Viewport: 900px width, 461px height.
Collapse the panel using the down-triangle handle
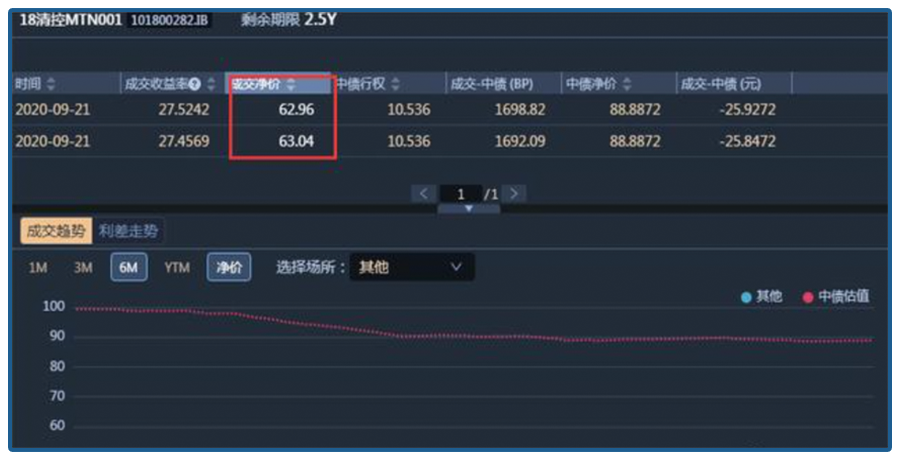pos(468,209)
